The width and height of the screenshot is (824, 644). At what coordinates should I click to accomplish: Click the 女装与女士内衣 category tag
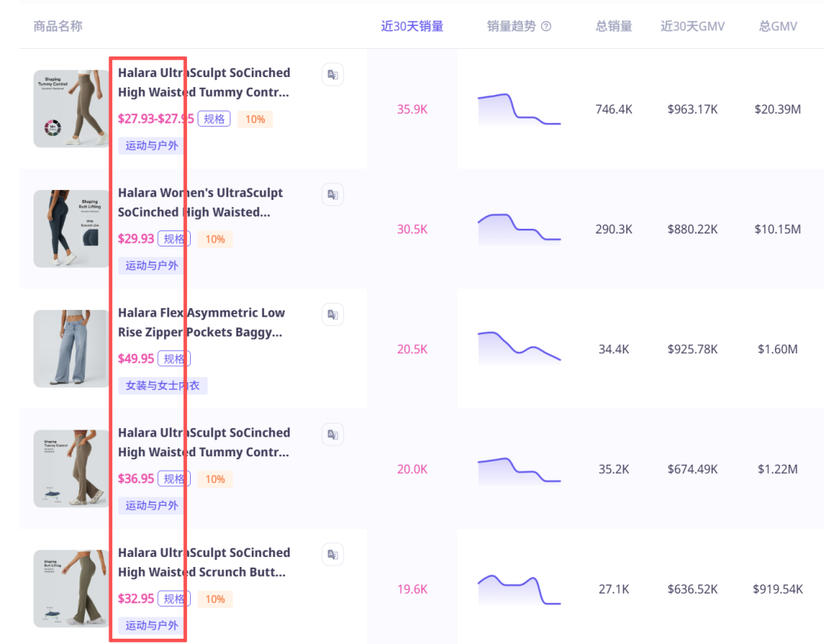click(163, 385)
